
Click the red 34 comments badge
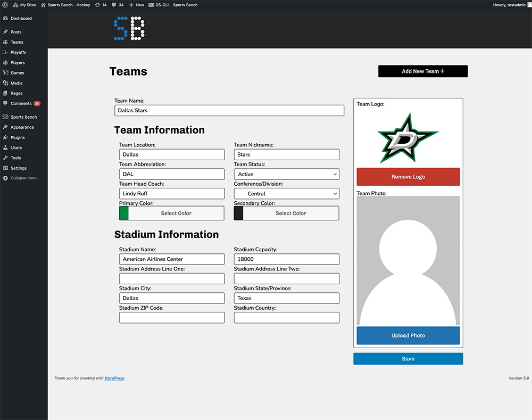click(37, 104)
